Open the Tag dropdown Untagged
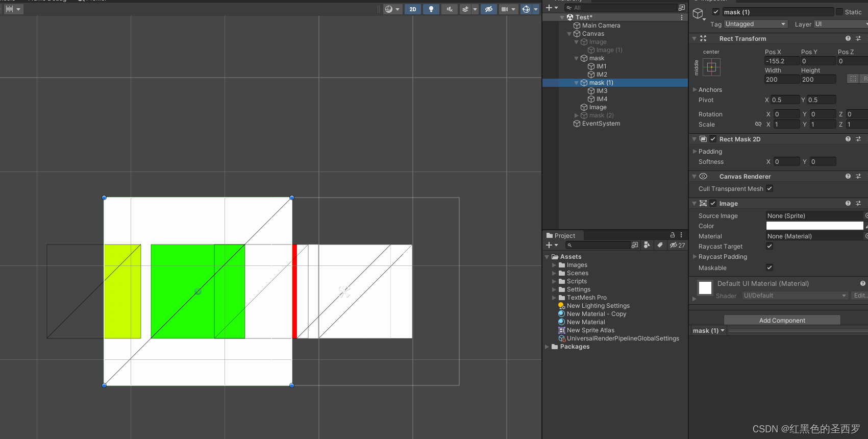This screenshot has width=868, height=439. coord(756,24)
